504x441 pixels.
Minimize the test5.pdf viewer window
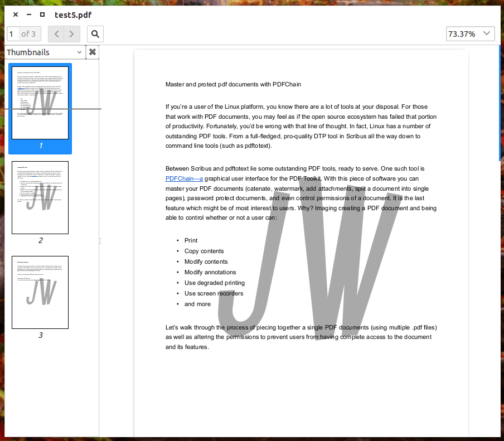click(28, 14)
